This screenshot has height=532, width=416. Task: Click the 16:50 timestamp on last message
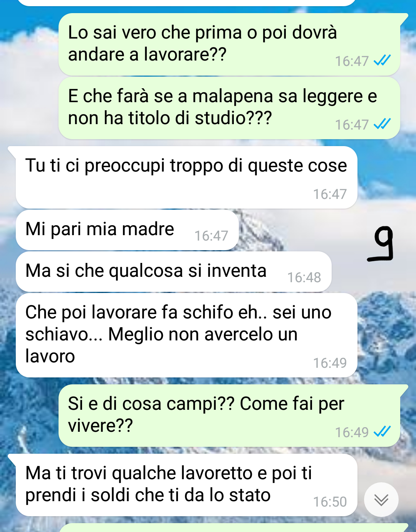(330, 502)
